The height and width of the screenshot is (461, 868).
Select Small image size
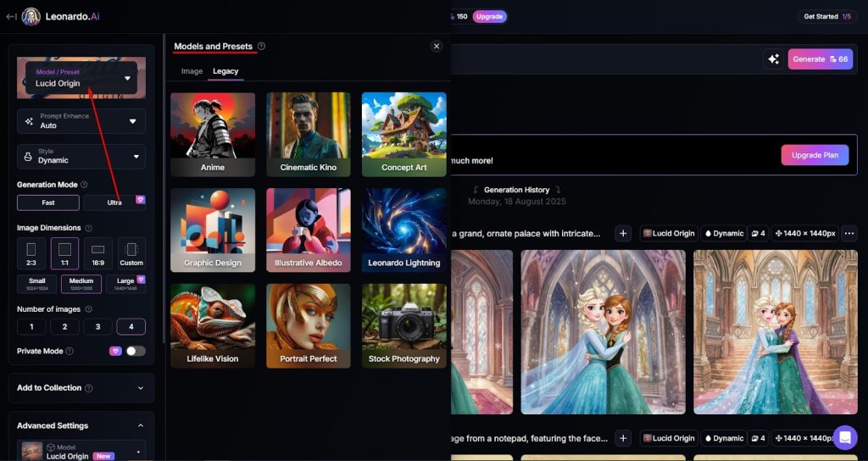(37, 284)
